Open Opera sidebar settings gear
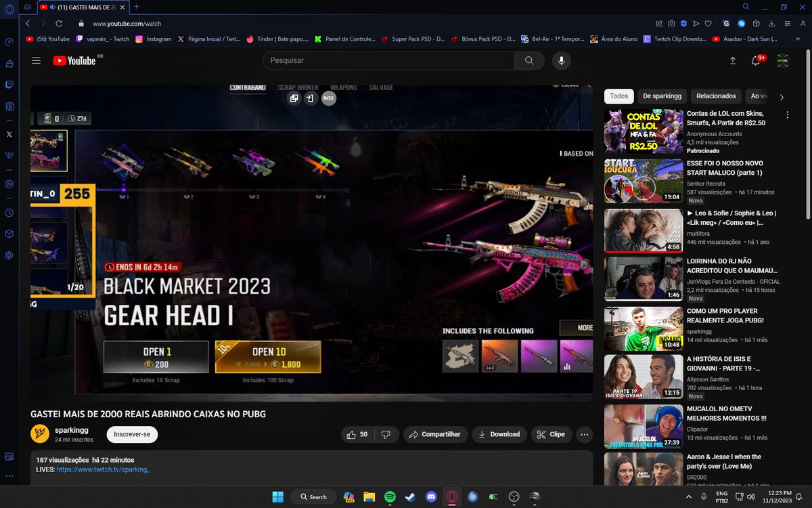 pos(9,255)
